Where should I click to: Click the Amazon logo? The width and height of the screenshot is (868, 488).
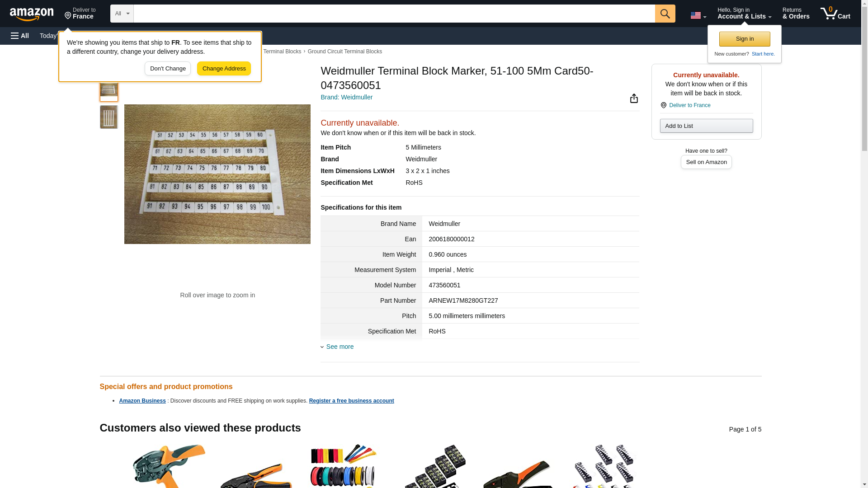point(32,14)
